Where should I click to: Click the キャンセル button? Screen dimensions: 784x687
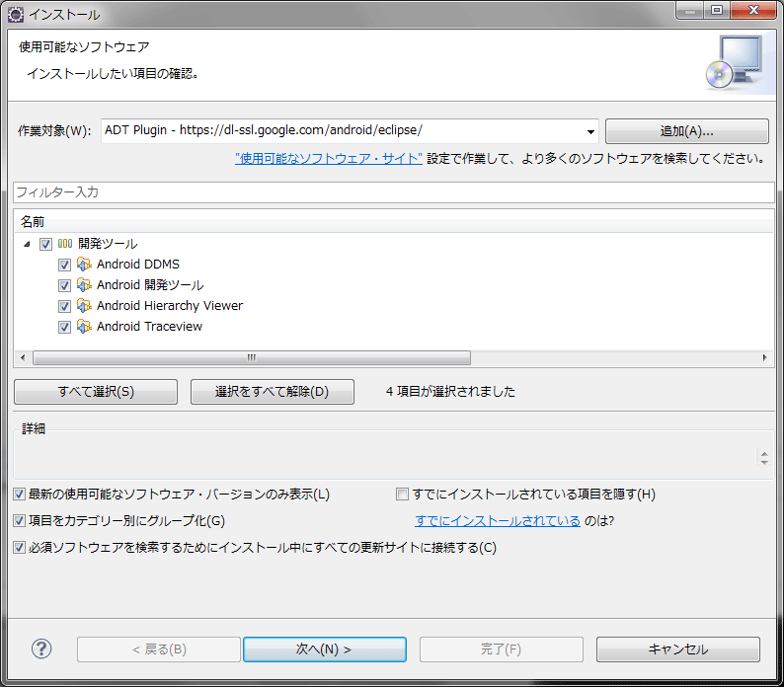pos(678,649)
